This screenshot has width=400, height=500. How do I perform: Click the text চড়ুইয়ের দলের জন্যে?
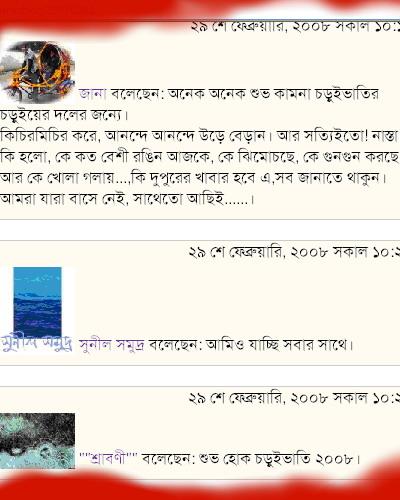(65, 115)
